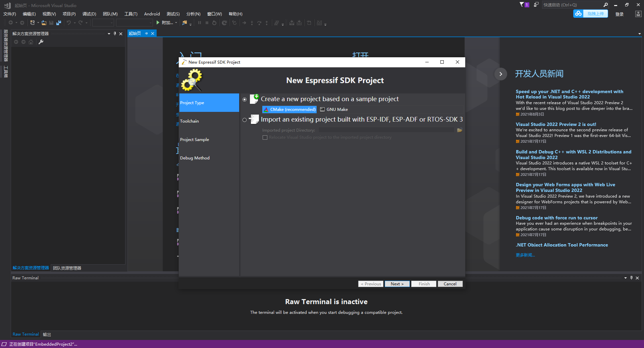Click the Pause debugging toolbar icon

[x=200, y=23]
